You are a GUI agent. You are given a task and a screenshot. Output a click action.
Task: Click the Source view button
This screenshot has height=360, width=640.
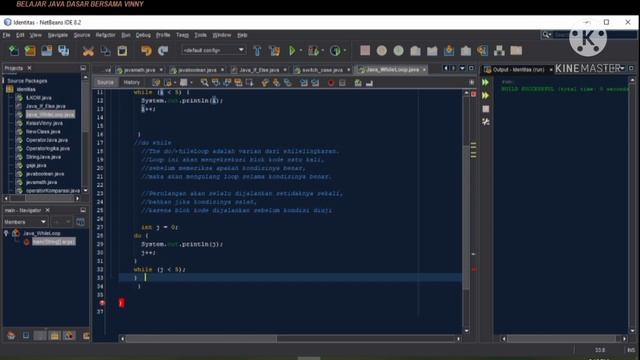pyautogui.click(x=105, y=82)
